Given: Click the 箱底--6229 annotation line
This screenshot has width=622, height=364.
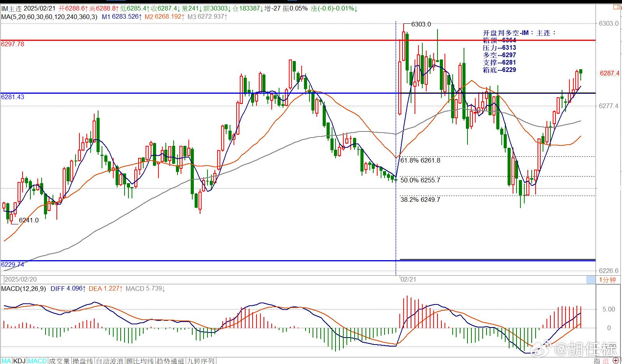Looking at the screenshot, I should 499,70.
